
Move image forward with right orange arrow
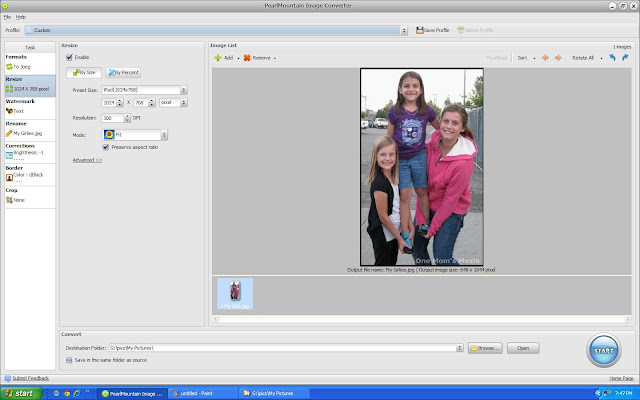click(x=557, y=59)
